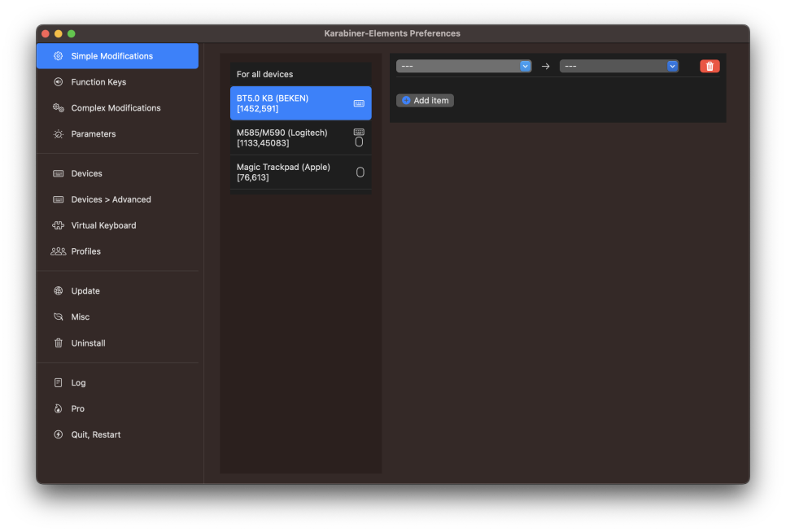Click the green full-screen window button
The width and height of the screenshot is (786, 532).
[71, 33]
